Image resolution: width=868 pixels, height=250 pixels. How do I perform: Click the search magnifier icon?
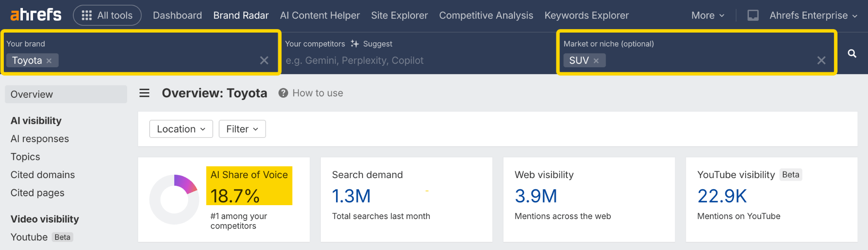click(x=852, y=54)
